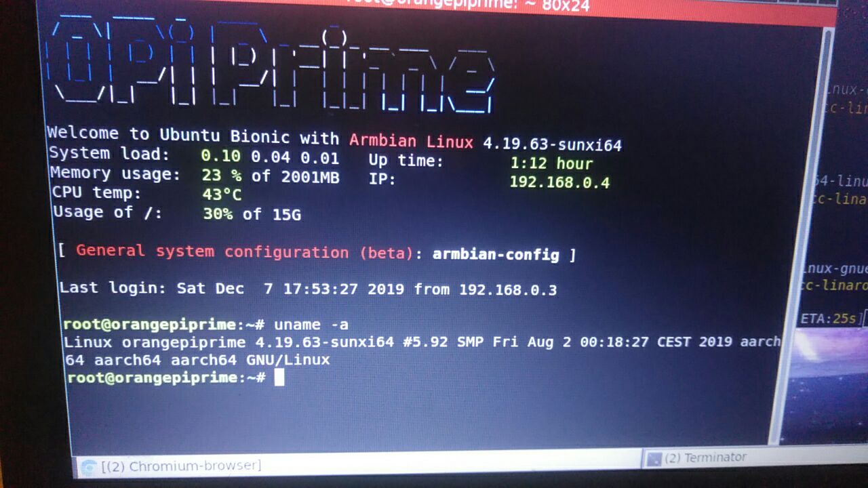Select the load value 0.01
This screenshot has height=488, width=868.
(319, 159)
